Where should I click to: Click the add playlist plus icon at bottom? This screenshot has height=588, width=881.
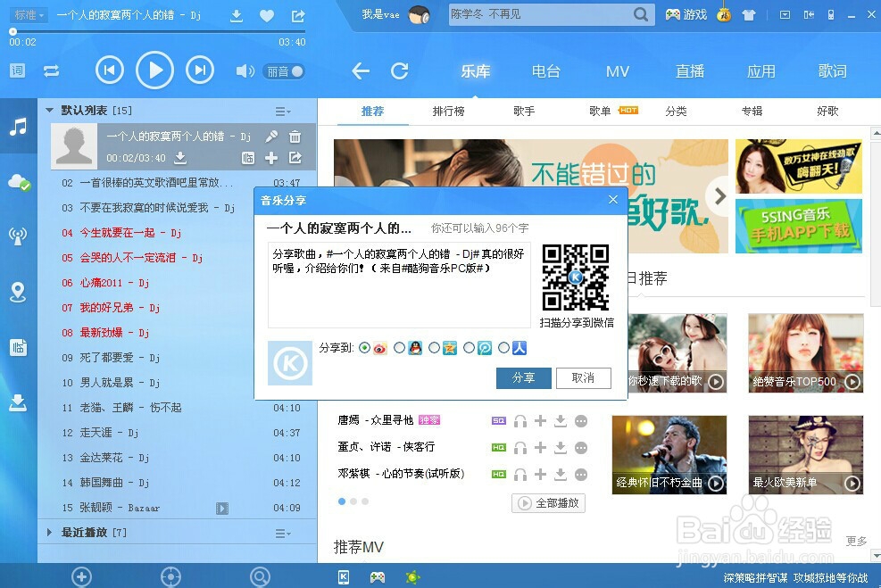[x=81, y=576]
